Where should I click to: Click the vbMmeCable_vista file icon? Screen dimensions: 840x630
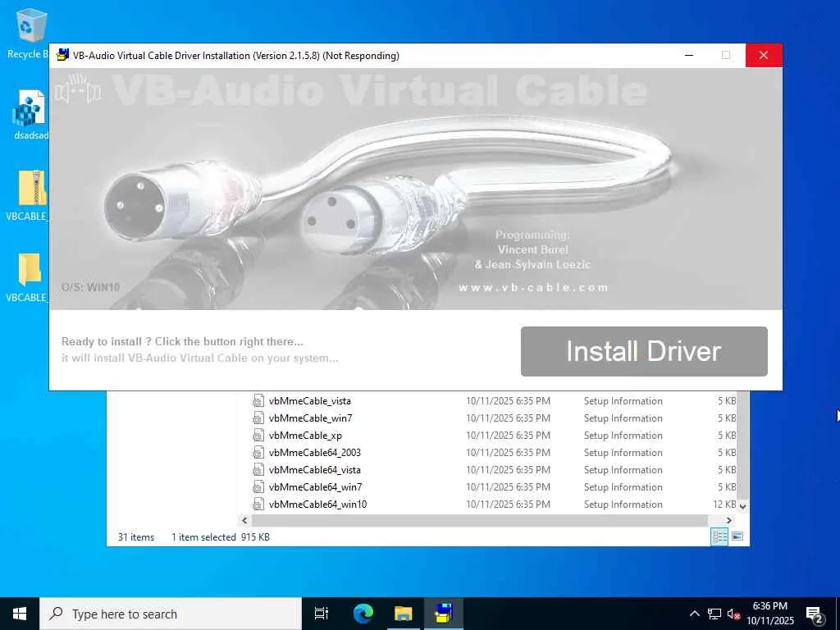(x=258, y=400)
